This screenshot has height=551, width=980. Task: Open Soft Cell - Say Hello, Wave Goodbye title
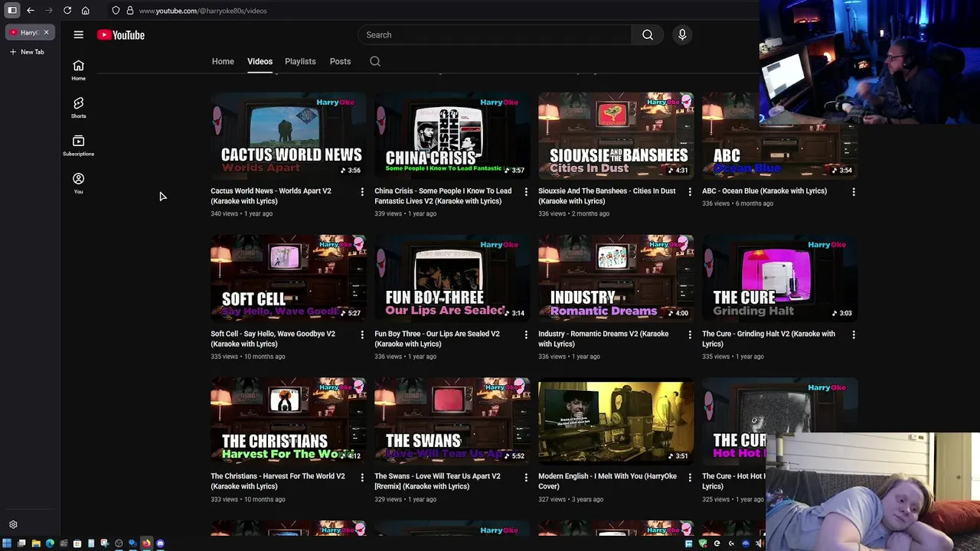[273, 339]
